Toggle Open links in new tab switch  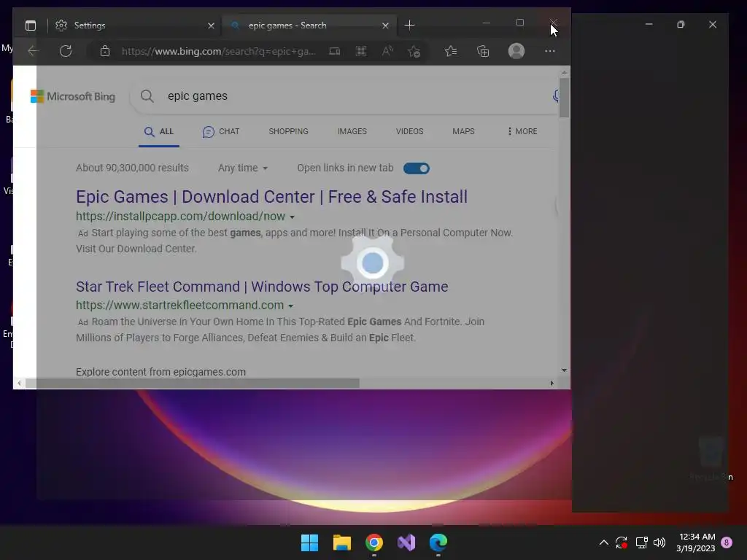coord(417,168)
